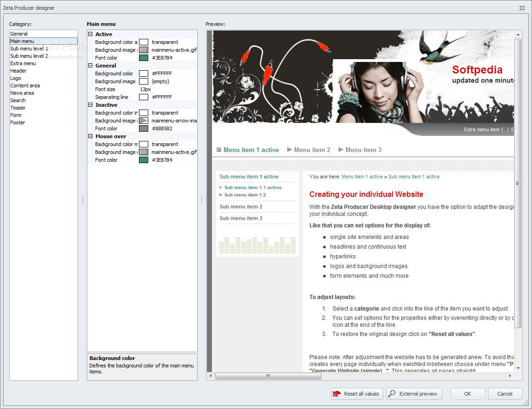This screenshot has height=409, width=532.
Task: Choose Extra menu category
Action: [43, 63]
